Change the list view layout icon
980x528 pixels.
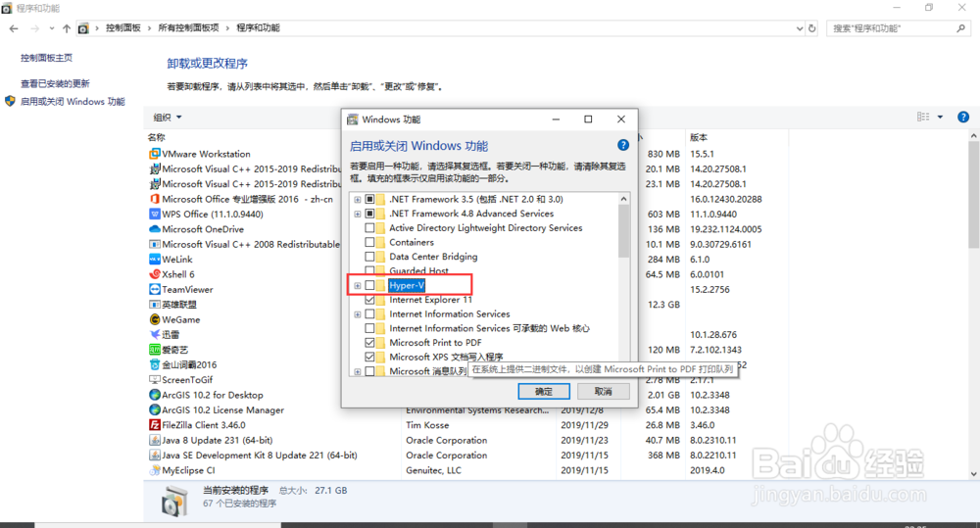(x=923, y=117)
